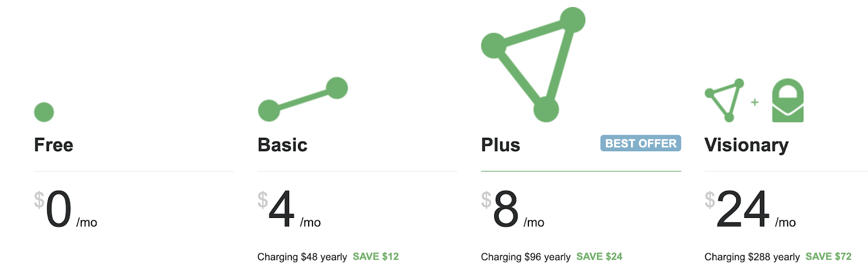Click the plus sign between Visionary icons

point(755,102)
